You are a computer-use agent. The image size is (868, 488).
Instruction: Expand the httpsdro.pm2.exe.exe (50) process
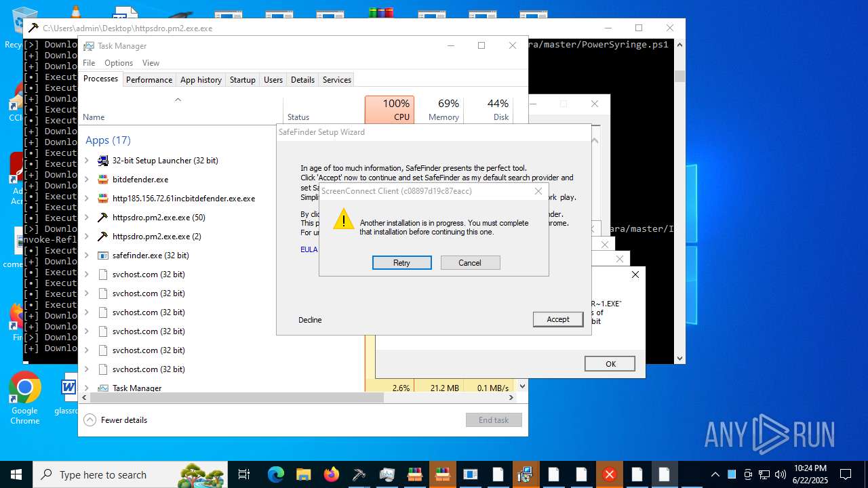pyautogui.click(x=87, y=218)
